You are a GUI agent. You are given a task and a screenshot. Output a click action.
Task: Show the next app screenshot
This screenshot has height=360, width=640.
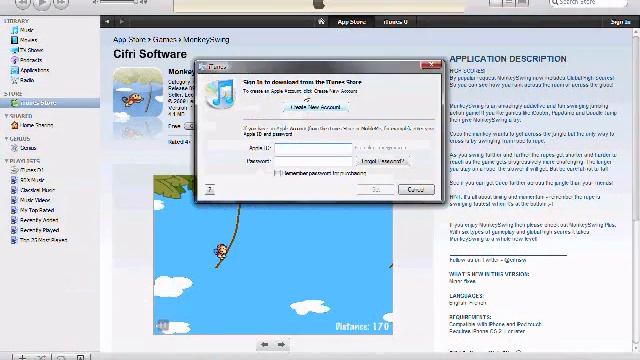pyautogui.click(x=281, y=344)
